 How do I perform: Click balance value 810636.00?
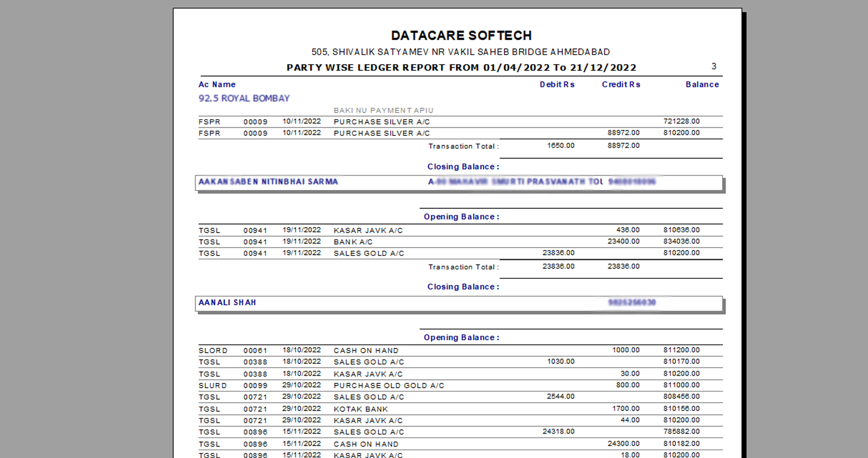681,230
